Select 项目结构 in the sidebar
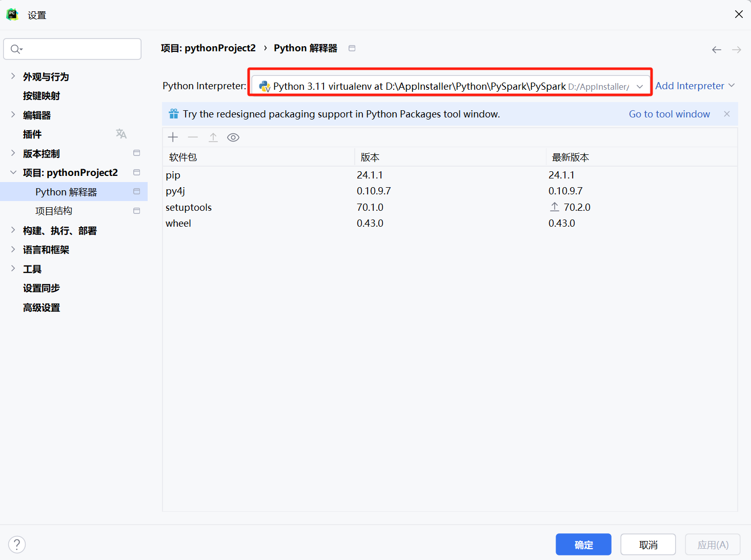Viewport: 751px width, 560px height. coord(53,210)
